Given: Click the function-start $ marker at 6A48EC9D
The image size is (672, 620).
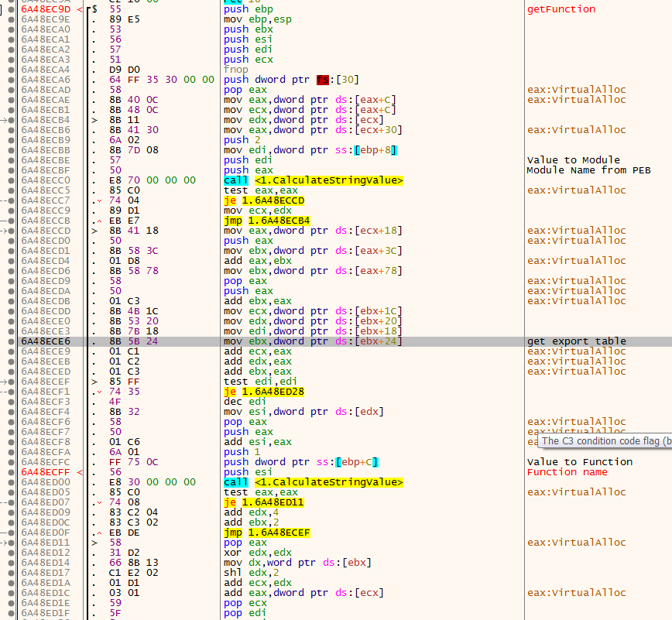Looking at the screenshot, I should tap(94, 9).
